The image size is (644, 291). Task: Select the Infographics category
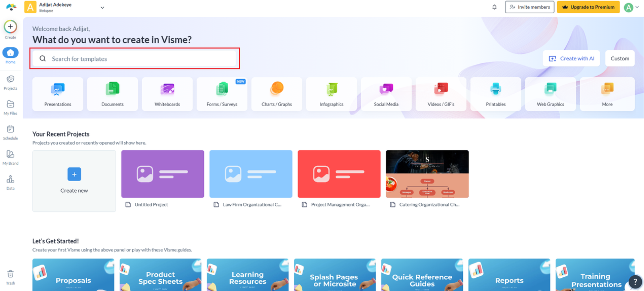click(x=331, y=94)
